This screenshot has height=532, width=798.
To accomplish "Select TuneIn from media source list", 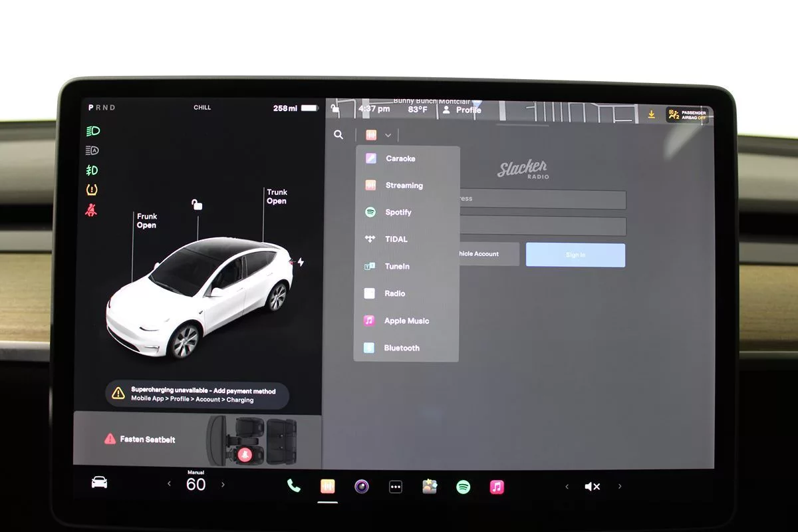I will pyautogui.click(x=397, y=266).
